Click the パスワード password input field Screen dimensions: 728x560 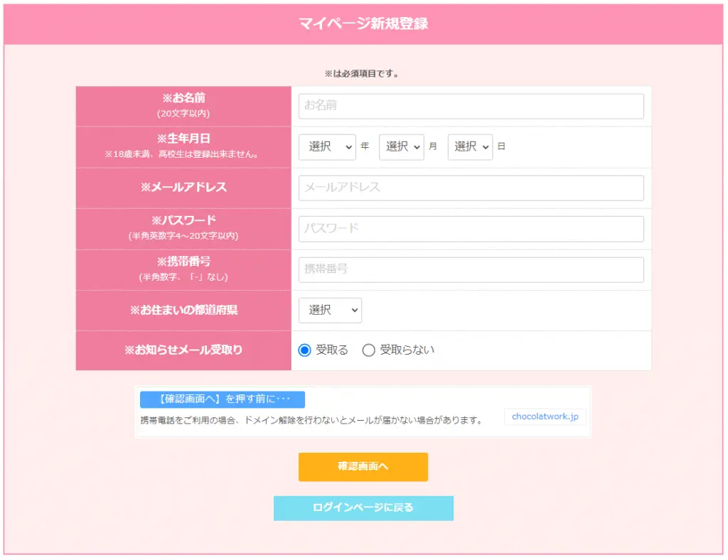(x=469, y=228)
